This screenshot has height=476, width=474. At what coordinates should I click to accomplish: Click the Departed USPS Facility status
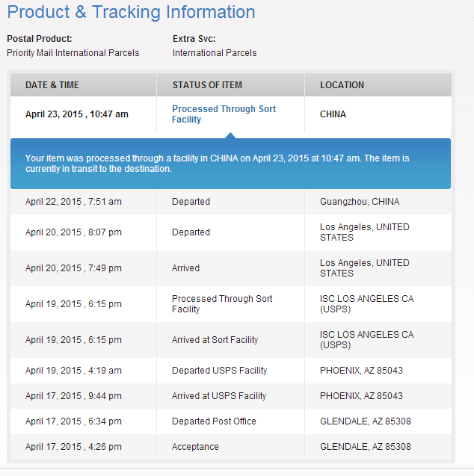click(220, 371)
